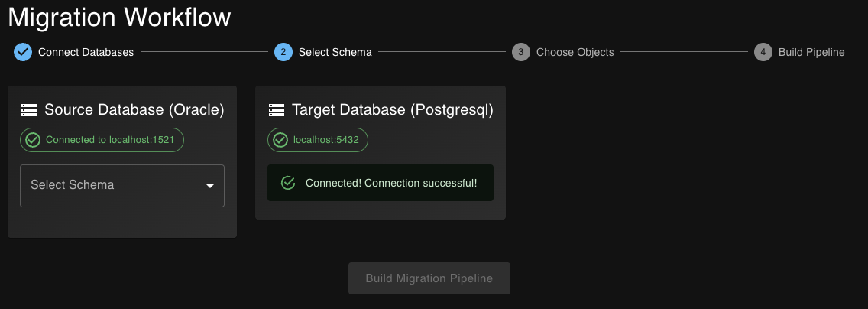Go to the Connect Databases step
The width and height of the screenshot is (868, 309).
click(86, 52)
